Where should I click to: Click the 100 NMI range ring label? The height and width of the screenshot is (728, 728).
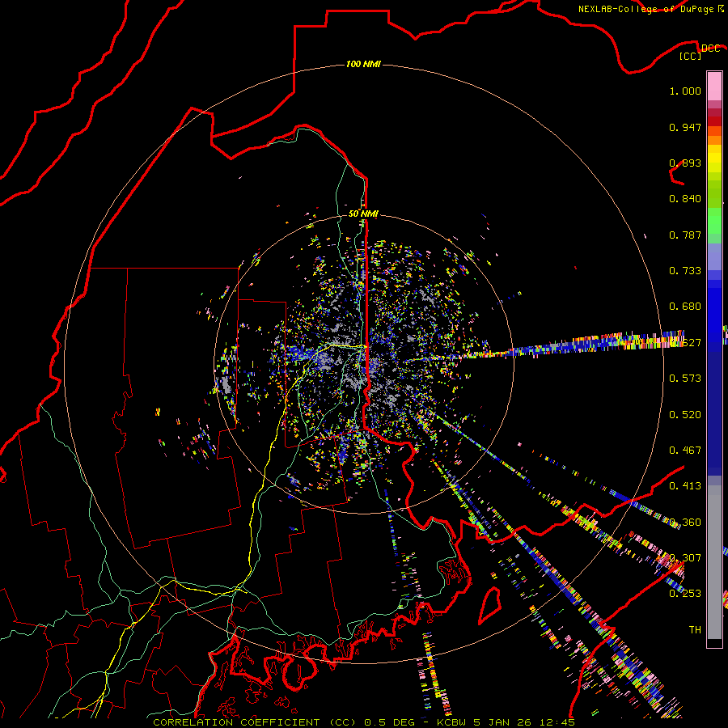pos(363,64)
